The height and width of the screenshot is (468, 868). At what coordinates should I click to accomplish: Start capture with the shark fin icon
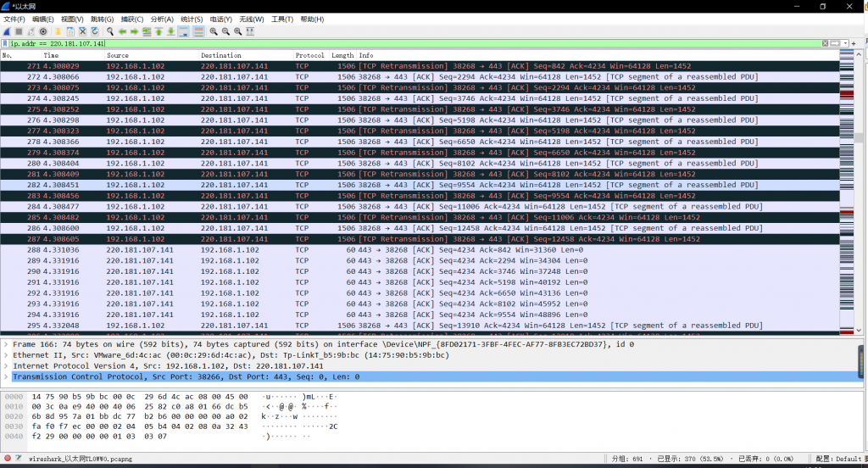7,31
